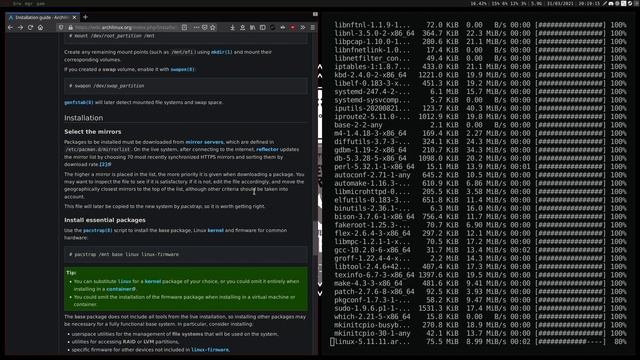Click the base-2-2-any row in terminal
This screenshot has width=640, height=360.
tap(480, 125)
